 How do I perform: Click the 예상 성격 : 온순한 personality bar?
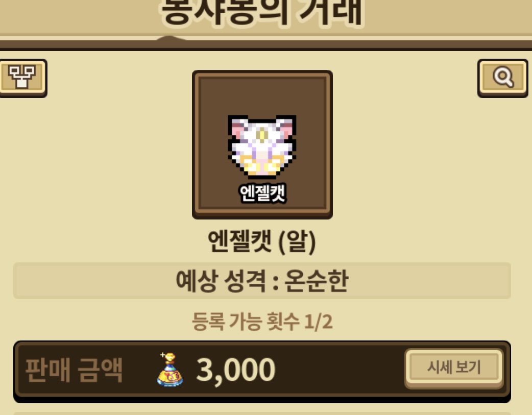262,281
